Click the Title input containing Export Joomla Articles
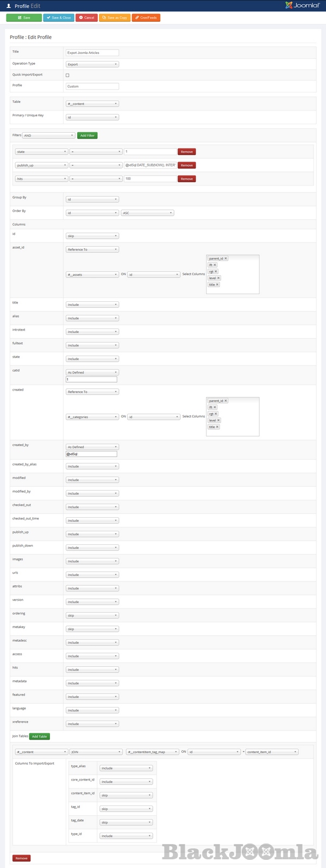The image size is (326, 868). [91, 52]
